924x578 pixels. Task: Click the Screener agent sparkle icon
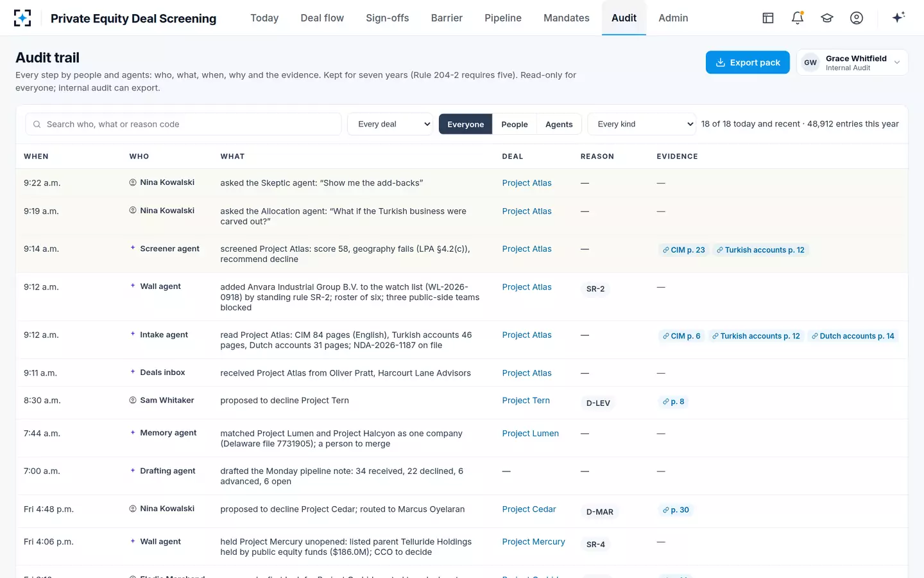[x=133, y=248]
